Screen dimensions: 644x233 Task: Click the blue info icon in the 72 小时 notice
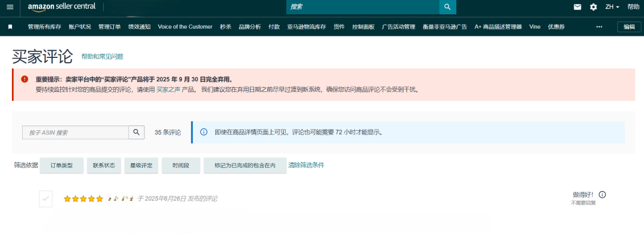203,132
